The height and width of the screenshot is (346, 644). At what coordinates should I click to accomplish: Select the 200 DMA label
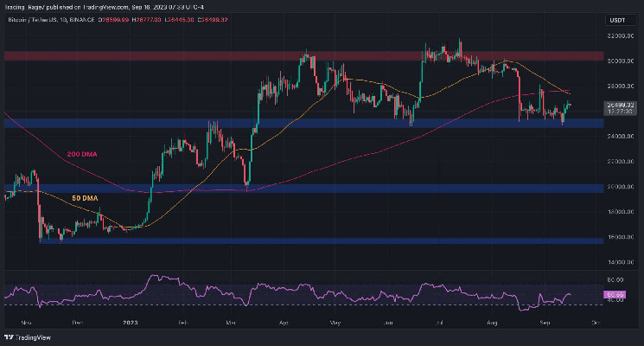pyautogui.click(x=82, y=154)
